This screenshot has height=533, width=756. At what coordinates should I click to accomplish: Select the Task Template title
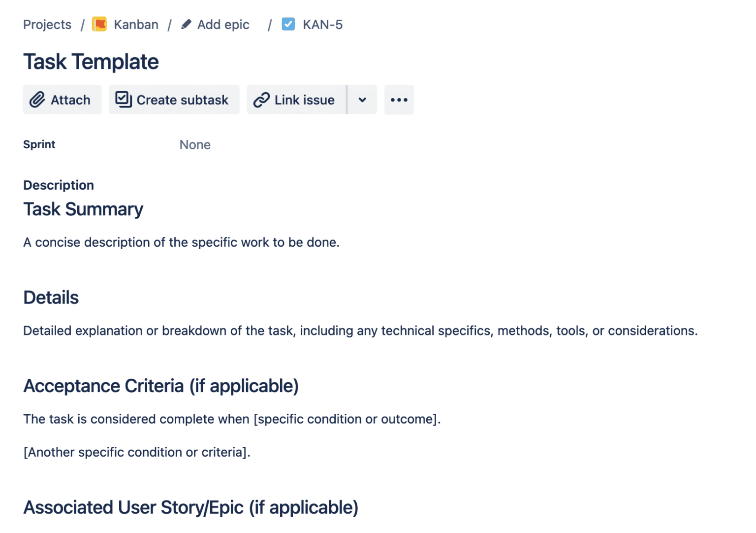(91, 61)
